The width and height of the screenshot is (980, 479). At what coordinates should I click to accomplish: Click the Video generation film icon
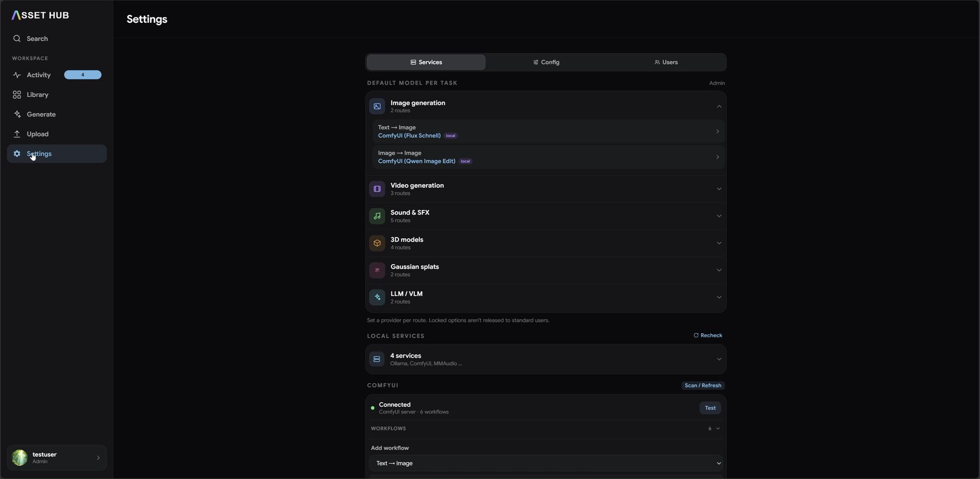coord(377,189)
